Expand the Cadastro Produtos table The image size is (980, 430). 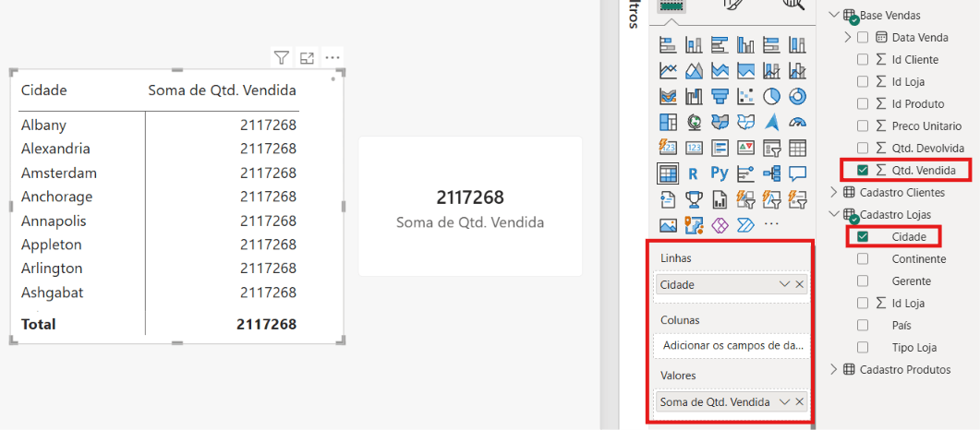833,369
